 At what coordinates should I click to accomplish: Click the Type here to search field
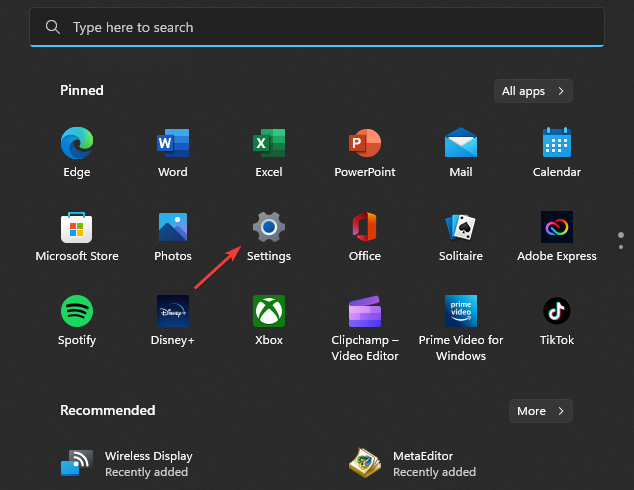(x=316, y=27)
